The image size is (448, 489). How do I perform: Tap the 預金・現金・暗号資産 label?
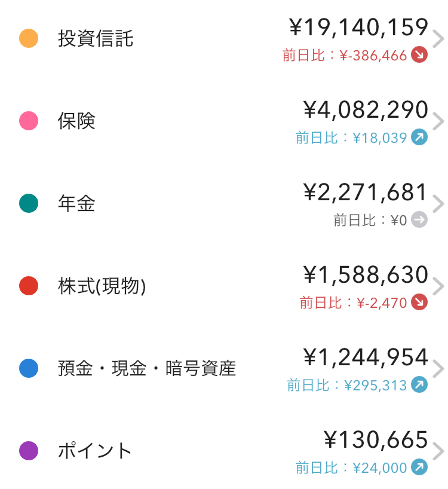(147, 368)
